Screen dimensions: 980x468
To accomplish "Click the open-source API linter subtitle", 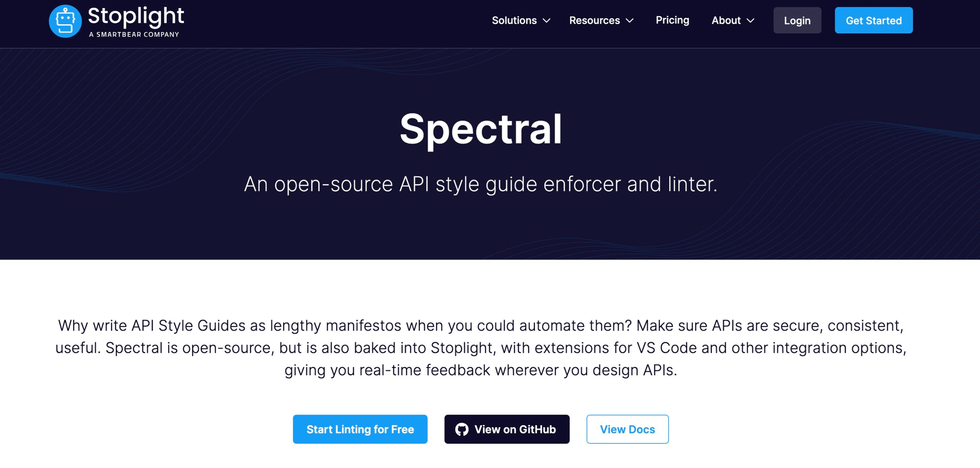I will tap(480, 184).
